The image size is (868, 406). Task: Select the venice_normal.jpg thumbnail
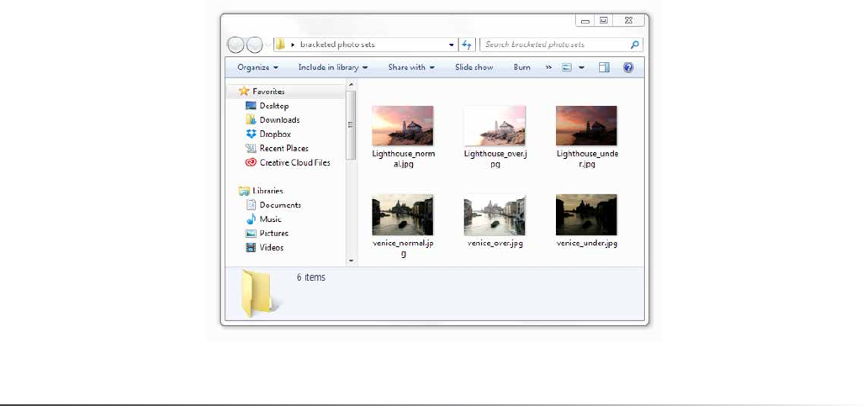(x=402, y=214)
